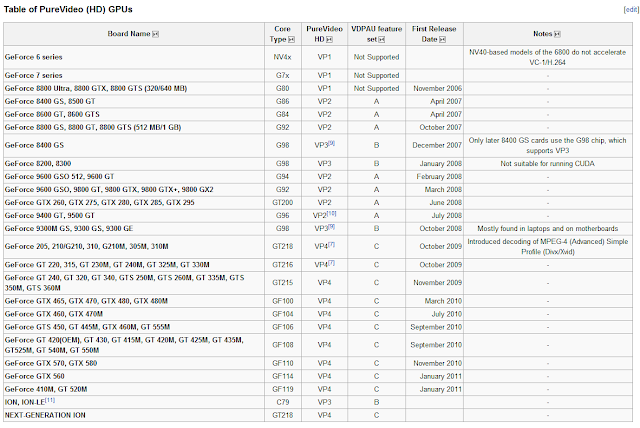Open footnote 7 in the GT216 row
The height and width of the screenshot is (428, 640).
tap(332, 262)
